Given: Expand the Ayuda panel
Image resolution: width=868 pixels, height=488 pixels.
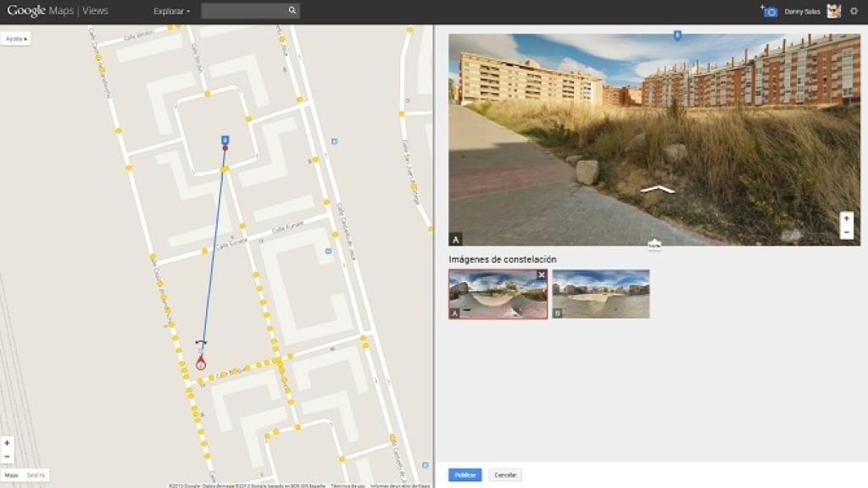Looking at the screenshot, I should point(14,38).
